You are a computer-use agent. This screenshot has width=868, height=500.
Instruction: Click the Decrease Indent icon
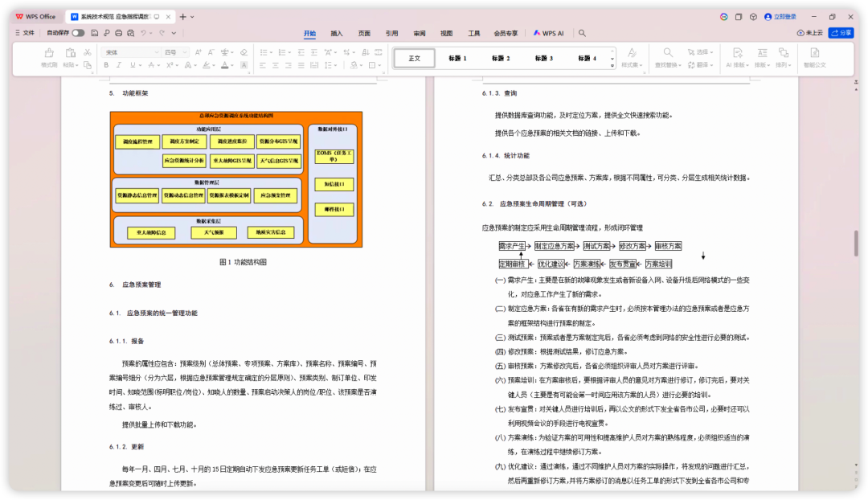point(301,52)
